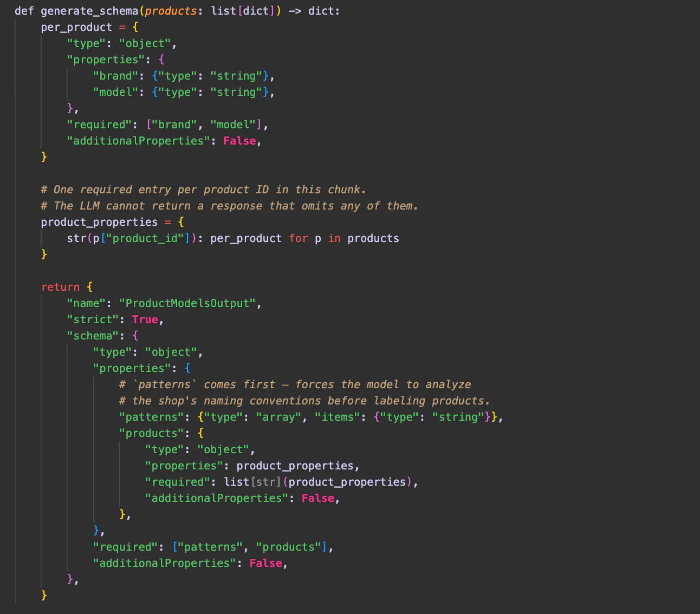
Task: Click the product_properties assignment line
Action: click(x=112, y=222)
